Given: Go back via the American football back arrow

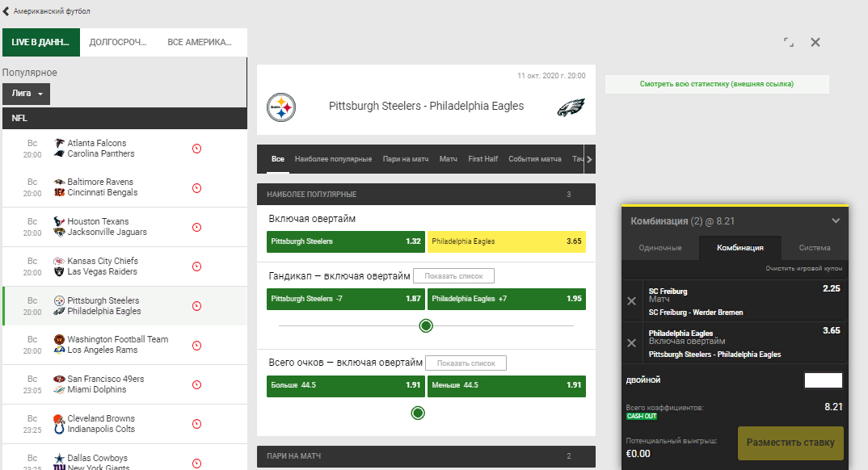Looking at the screenshot, I should pyautogui.click(x=6, y=11).
